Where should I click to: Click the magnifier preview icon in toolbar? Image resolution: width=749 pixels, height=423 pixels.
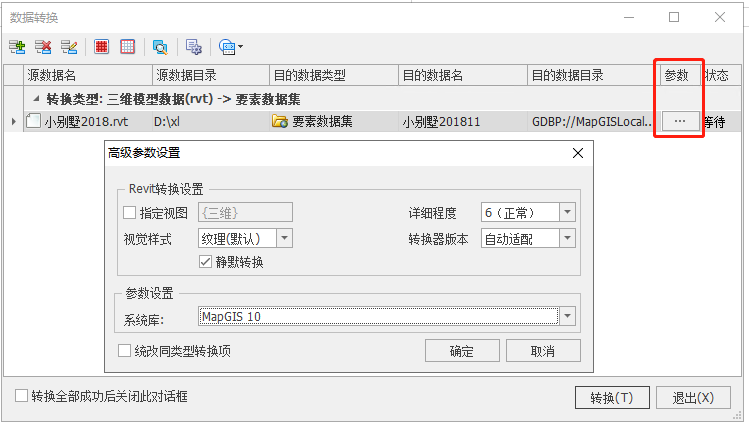[160, 47]
